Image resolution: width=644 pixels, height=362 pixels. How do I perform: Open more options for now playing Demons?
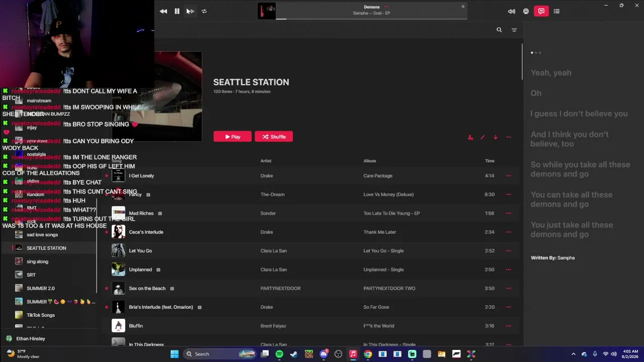pyautogui.click(x=386, y=7)
